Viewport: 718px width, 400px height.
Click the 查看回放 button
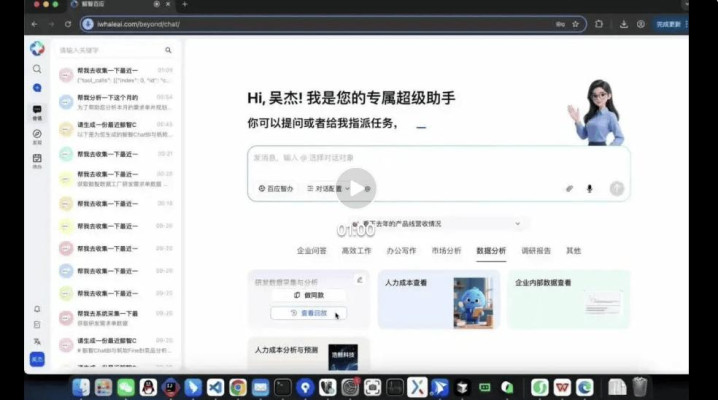[x=309, y=313]
